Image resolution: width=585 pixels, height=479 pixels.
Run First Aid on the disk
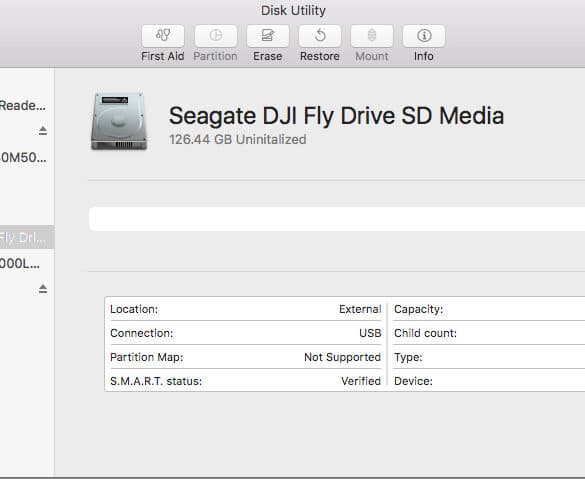[163, 36]
